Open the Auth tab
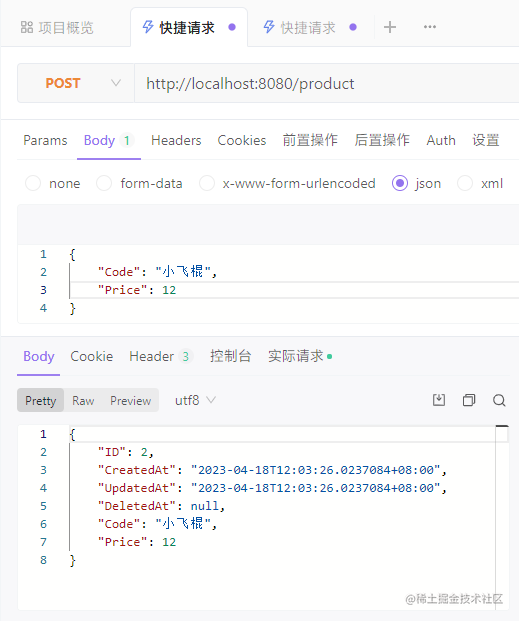 click(x=441, y=140)
